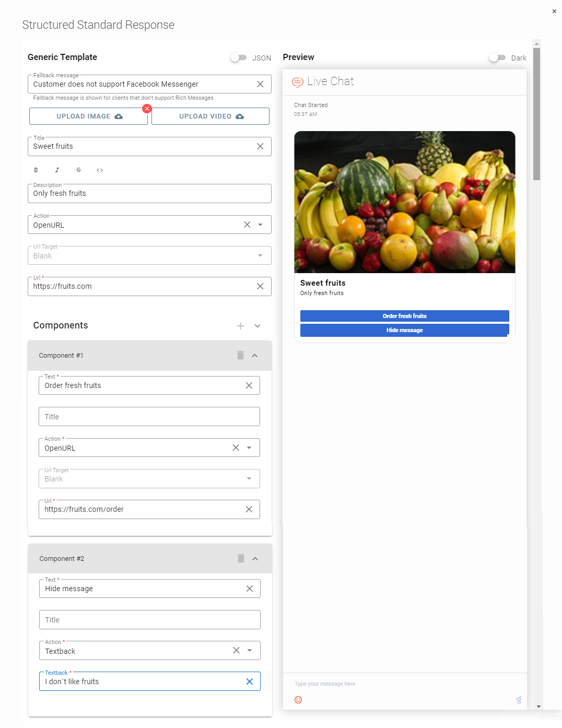Open the Action dropdown showing OpenURL

coord(260,225)
